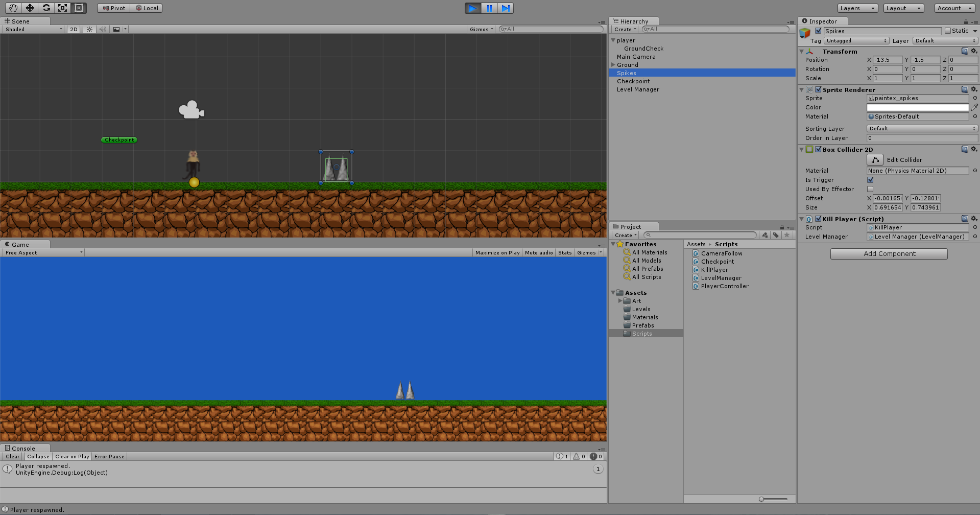Open object picker for Level Manager field
This screenshot has height=515, width=980.
click(975, 237)
